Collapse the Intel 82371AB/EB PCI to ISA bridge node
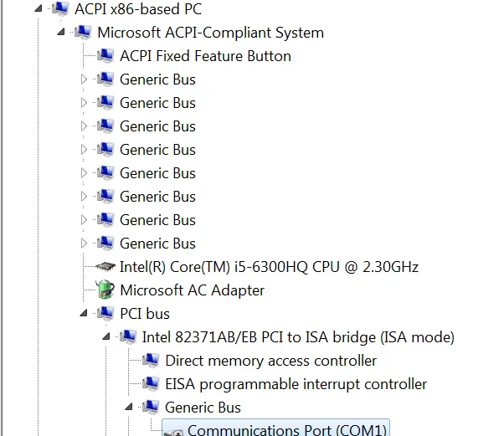The height and width of the screenshot is (436, 504). click(106, 336)
